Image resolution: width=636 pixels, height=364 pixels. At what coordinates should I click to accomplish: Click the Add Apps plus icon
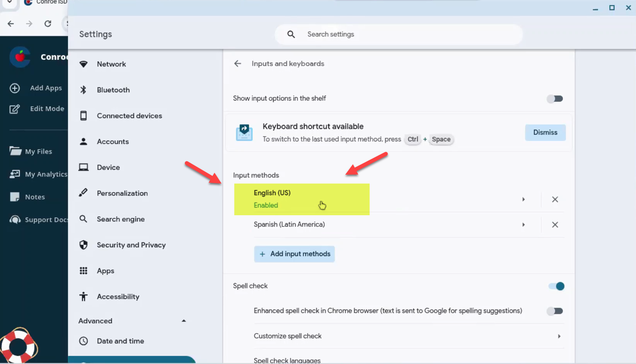click(x=15, y=88)
